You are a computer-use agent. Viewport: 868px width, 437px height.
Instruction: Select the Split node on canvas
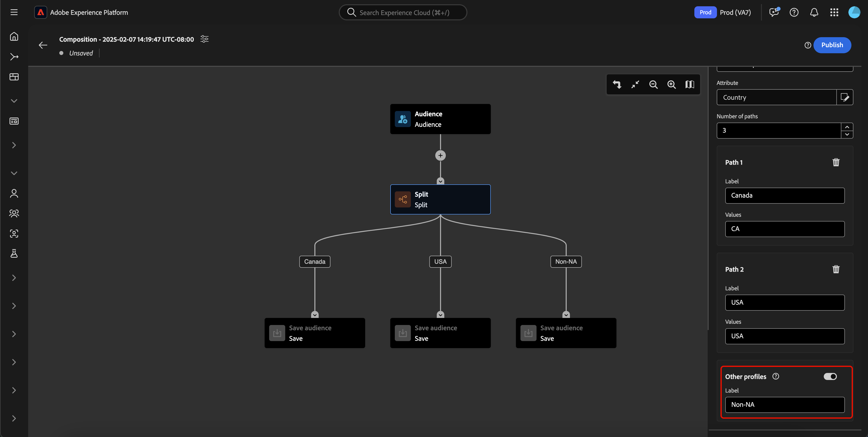(x=440, y=199)
